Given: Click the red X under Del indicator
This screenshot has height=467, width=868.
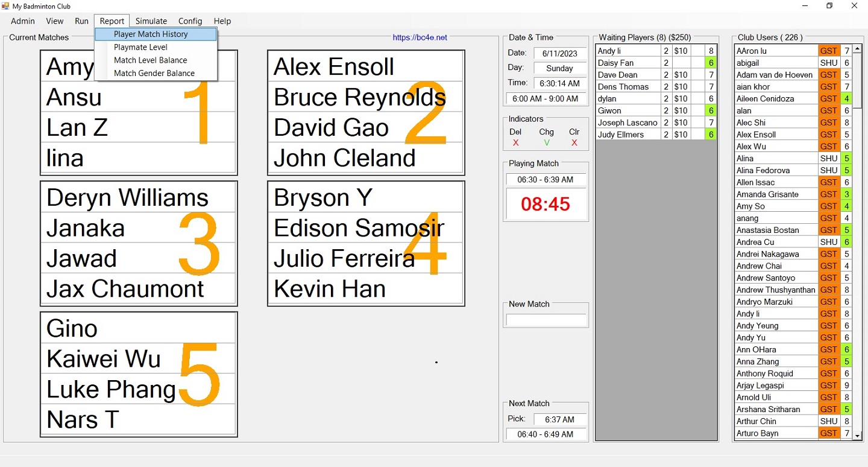Looking at the screenshot, I should pyautogui.click(x=515, y=143).
